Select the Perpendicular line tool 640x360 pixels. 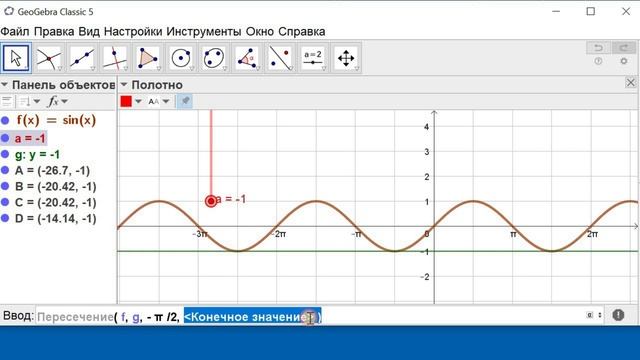pos(115,58)
